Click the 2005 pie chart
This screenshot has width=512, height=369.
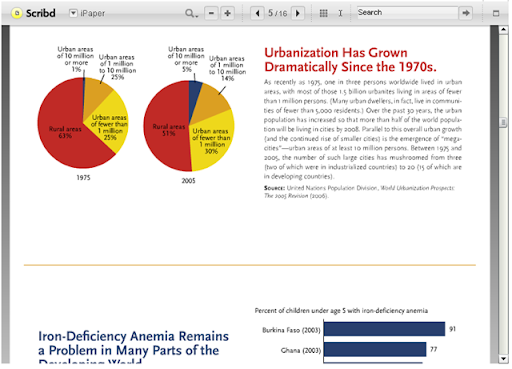click(189, 126)
